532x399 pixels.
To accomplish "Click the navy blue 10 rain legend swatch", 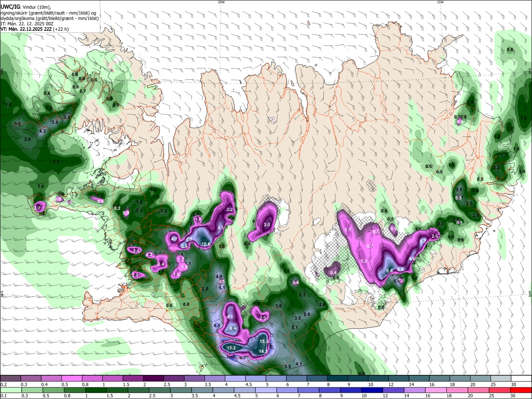I will [x=371, y=390].
